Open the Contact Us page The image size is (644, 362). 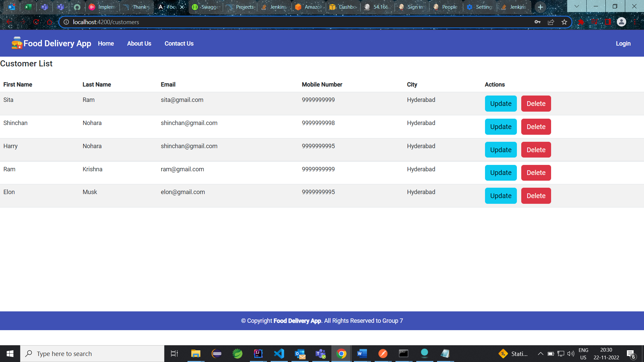[179, 43]
